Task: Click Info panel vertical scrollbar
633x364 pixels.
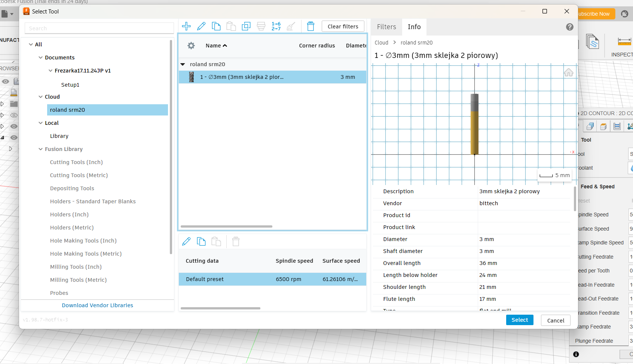Action: (x=575, y=199)
